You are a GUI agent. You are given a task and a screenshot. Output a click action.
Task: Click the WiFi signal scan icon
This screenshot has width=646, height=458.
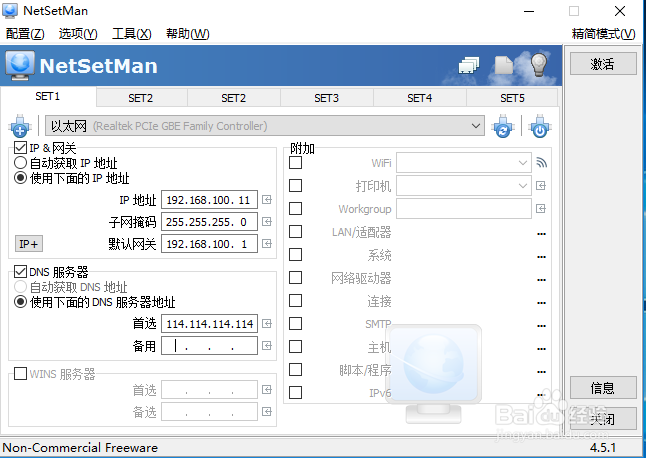(541, 163)
